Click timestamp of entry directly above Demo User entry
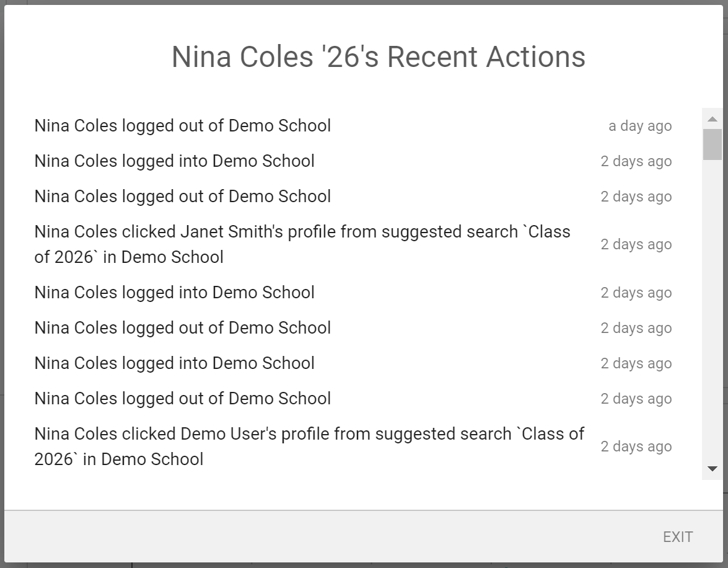The width and height of the screenshot is (728, 568). coord(636,399)
